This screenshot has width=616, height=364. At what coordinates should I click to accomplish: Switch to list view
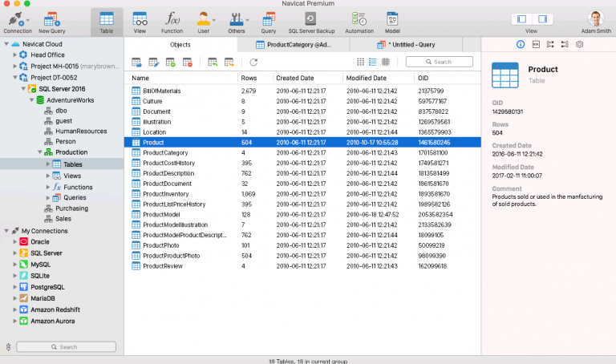373,62
